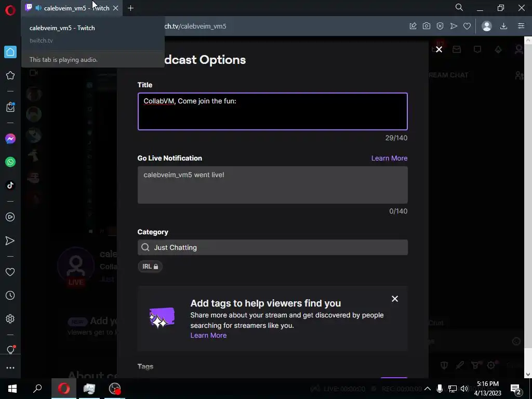The height and width of the screenshot is (399, 532).
Task: Open WhatsApp from the Opera sidebar
Action: 10,162
